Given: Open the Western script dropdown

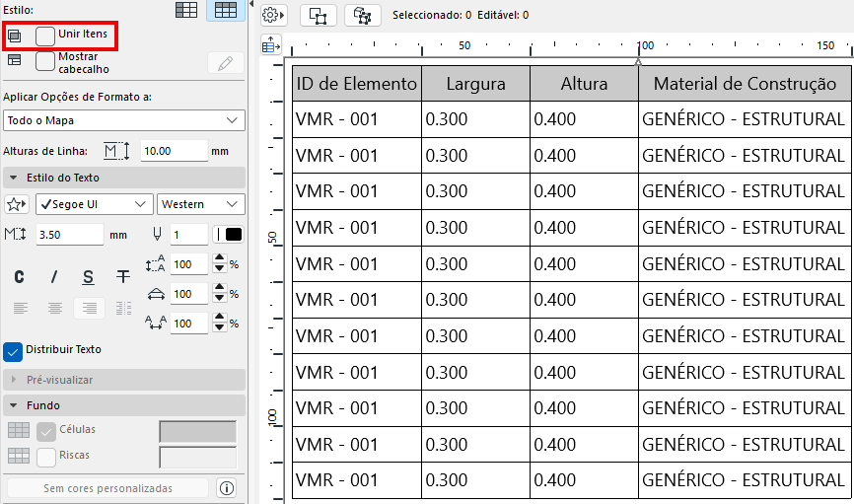Looking at the screenshot, I should point(201,204).
